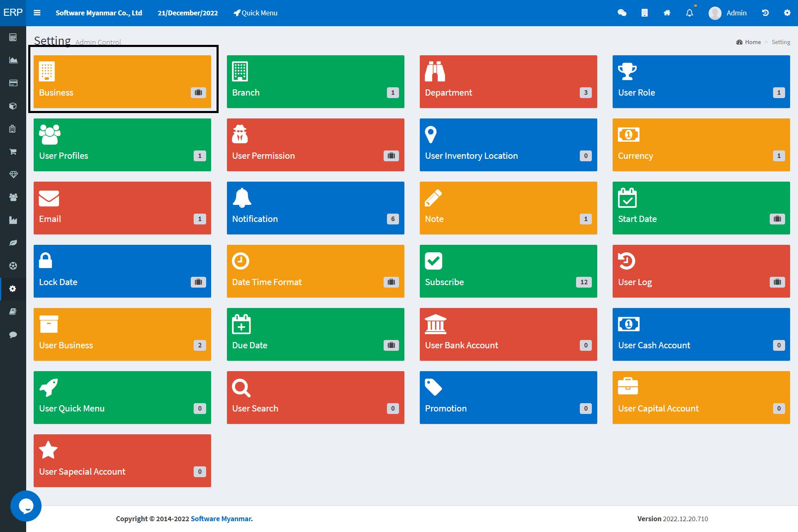798x532 pixels.
Task: Open the User Cash Account tile
Action: point(701,334)
